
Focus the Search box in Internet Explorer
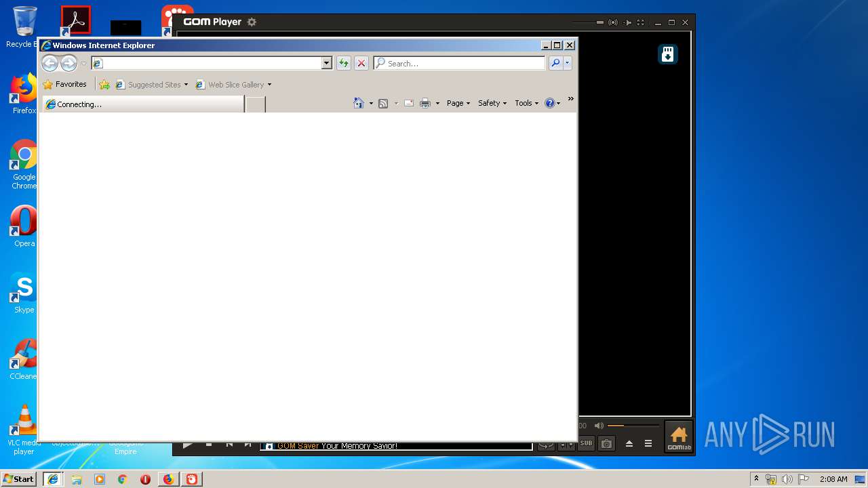pyautogui.click(x=460, y=63)
